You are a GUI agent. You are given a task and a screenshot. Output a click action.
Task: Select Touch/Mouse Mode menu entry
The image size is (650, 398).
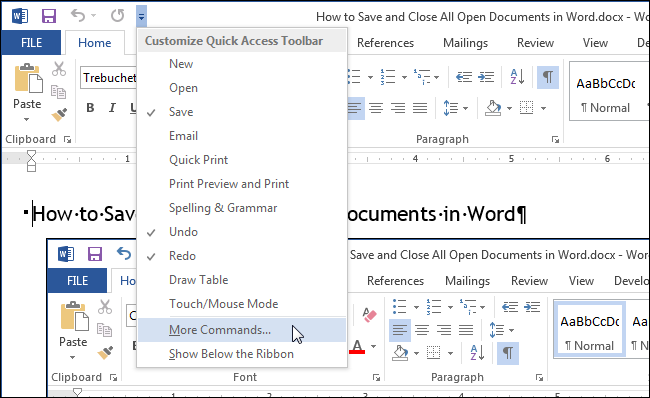[x=242, y=304]
